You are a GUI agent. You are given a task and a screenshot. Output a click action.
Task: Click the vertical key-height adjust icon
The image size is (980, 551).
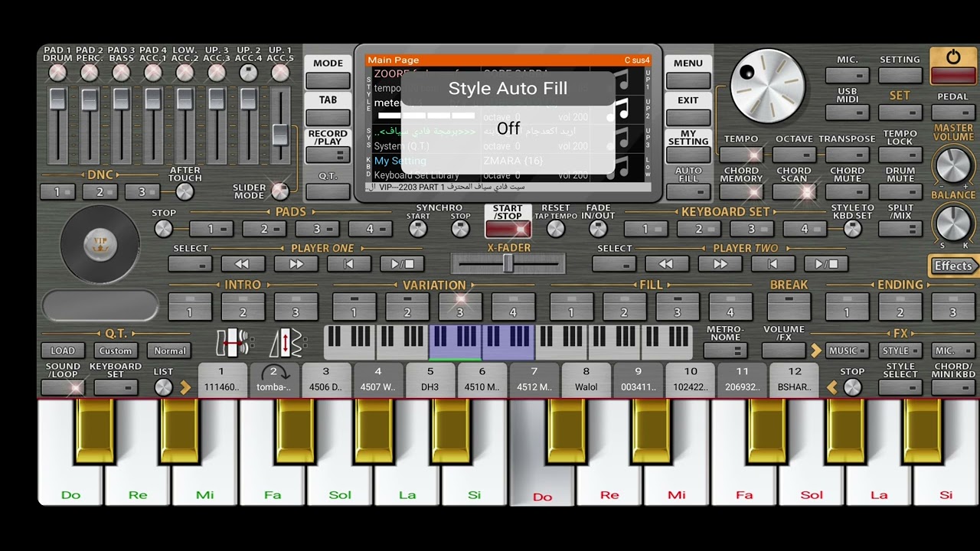(x=286, y=344)
